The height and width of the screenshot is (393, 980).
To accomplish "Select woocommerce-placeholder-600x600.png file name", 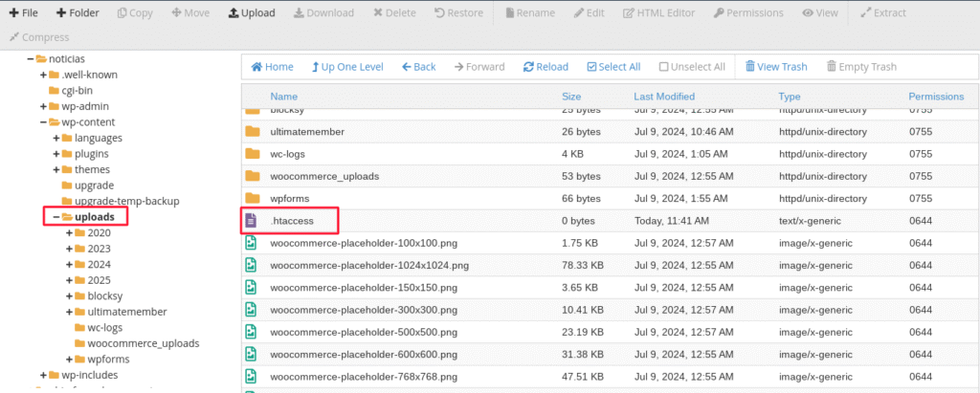I will (x=364, y=354).
